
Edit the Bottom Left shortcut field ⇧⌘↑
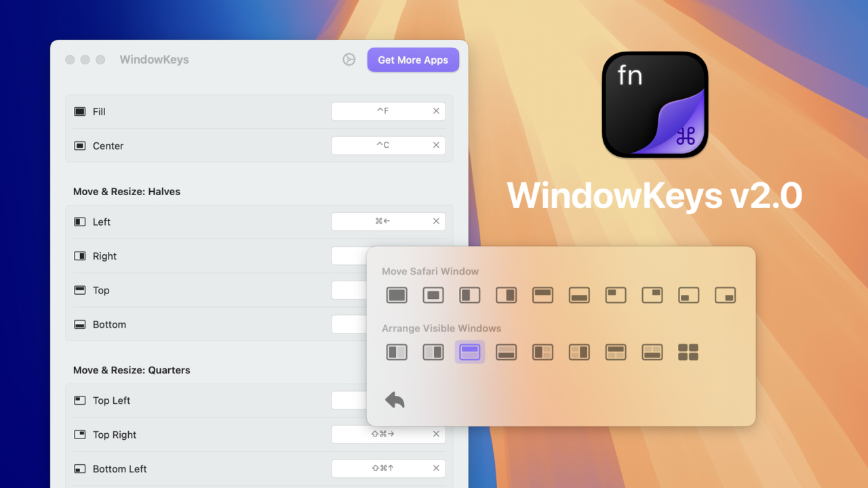click(388, 468)
